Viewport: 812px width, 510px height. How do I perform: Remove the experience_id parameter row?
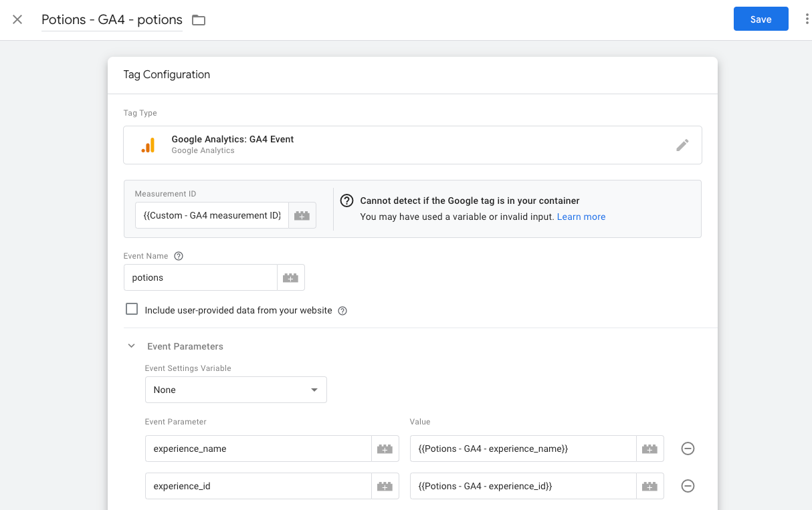[x=688, y=486]
